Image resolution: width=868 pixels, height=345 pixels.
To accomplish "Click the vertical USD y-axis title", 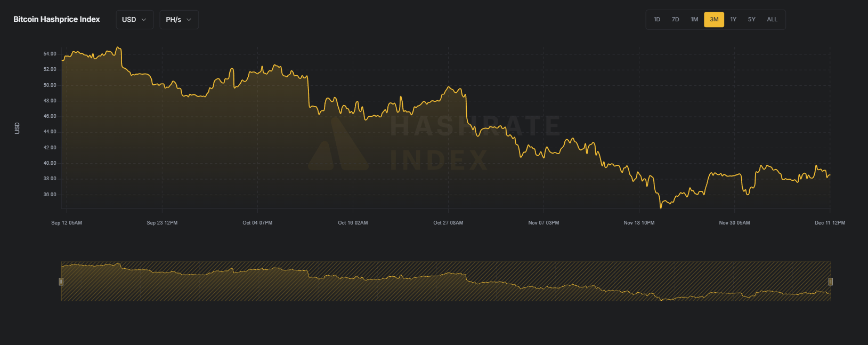I will click(17, 128).
